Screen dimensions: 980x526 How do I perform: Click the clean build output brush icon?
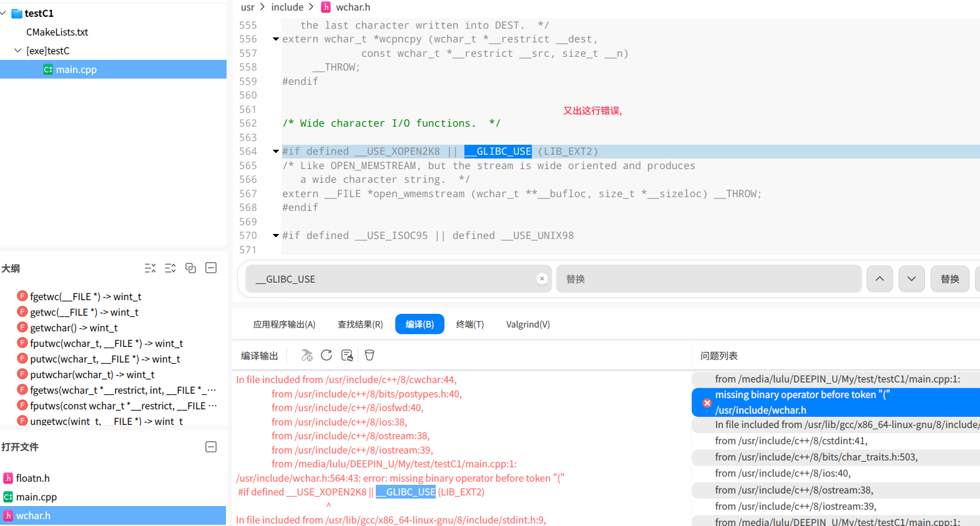pos(347,355)
